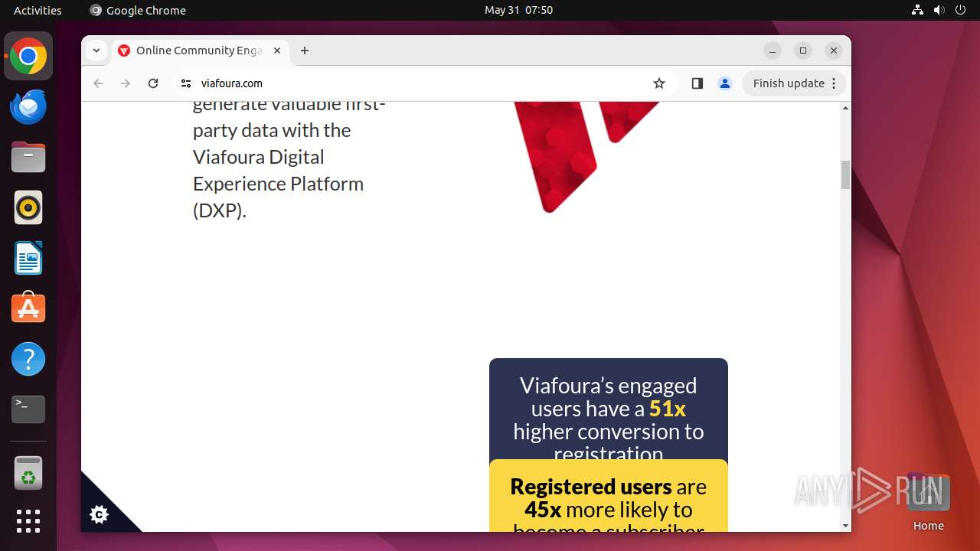The height and width of the screenshot is (551, 980).
Task: Close the Chrome window
Action: pos(834,51)
